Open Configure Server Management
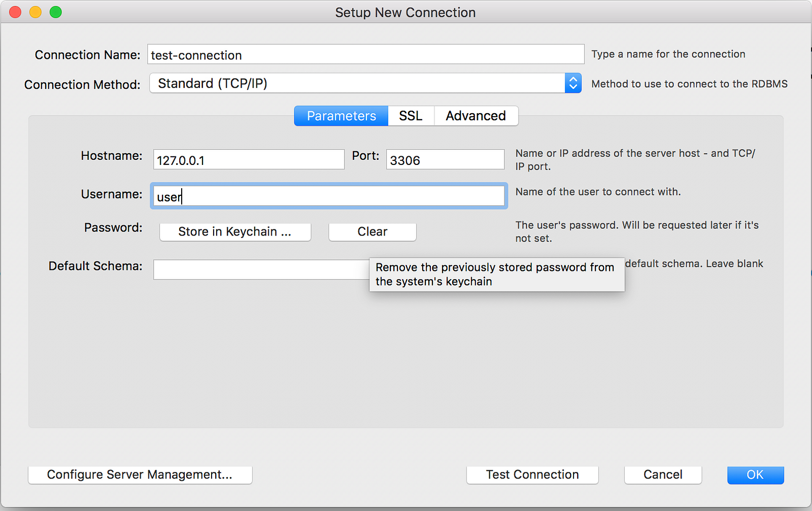Image resolution: width=812 pixels, height=511 pixels. pyautogui.click(x=140, y=474)
